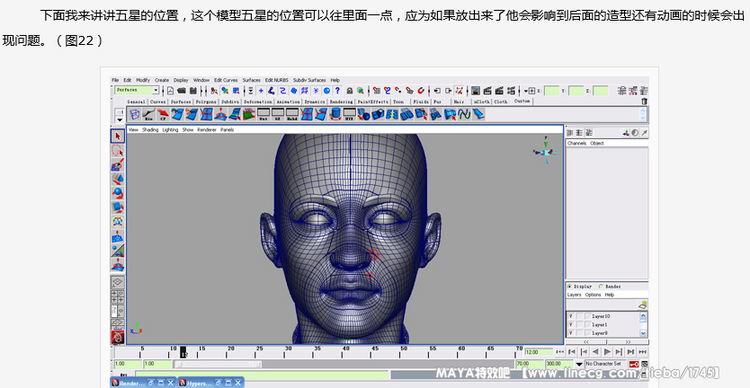Open the shelf options down-arrow menu
Screen dimensions: 750x388
click(x=120, y=120)
